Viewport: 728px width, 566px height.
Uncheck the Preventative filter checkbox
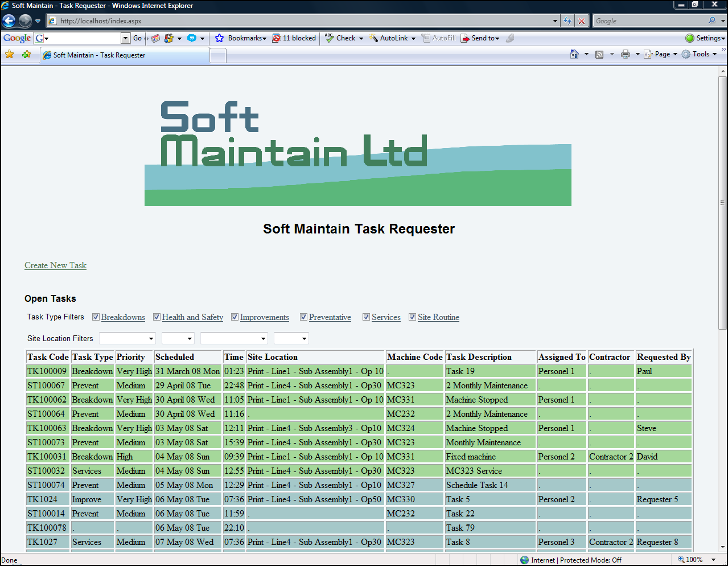(x=304, y=317)
